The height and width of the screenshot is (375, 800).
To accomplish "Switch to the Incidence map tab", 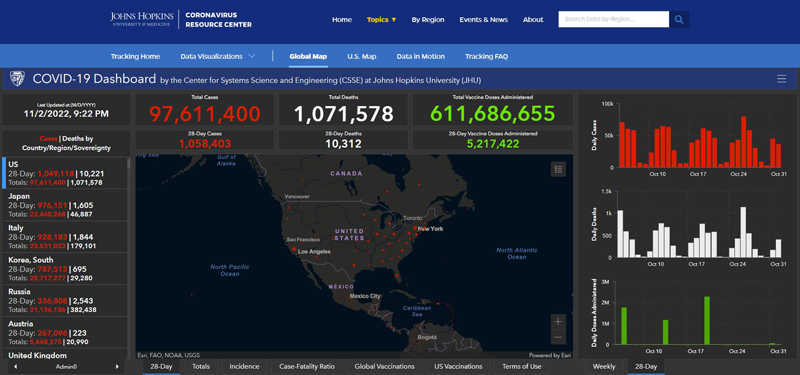I will (244, 366).
